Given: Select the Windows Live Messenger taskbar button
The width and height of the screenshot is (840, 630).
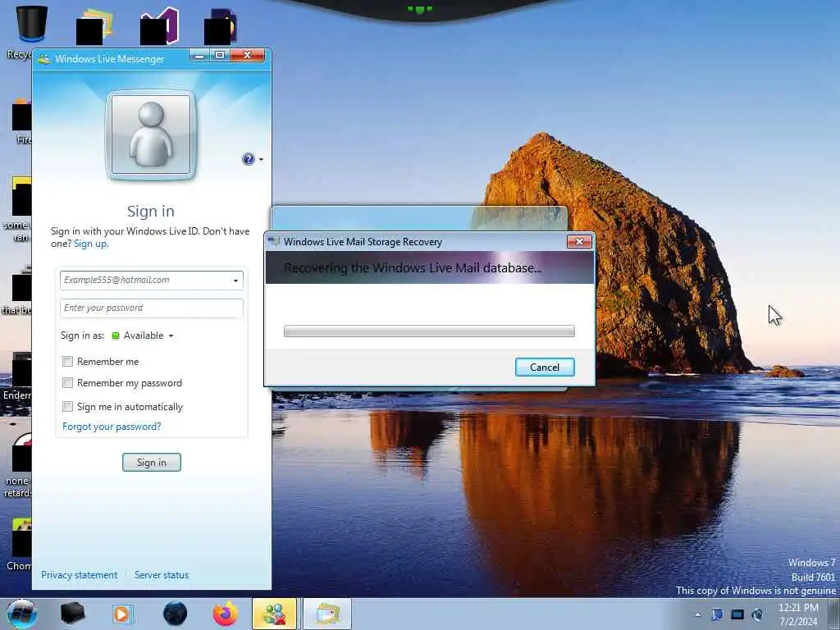Looking at the screenshot, I should coord(274,614).
